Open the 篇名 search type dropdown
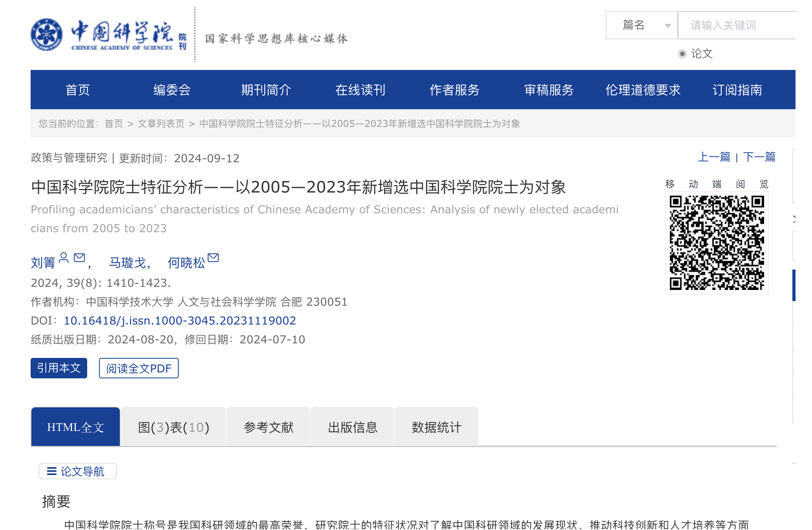Image resolution: width=812 pixels, height=530 pixels. (x=642, y=25)
